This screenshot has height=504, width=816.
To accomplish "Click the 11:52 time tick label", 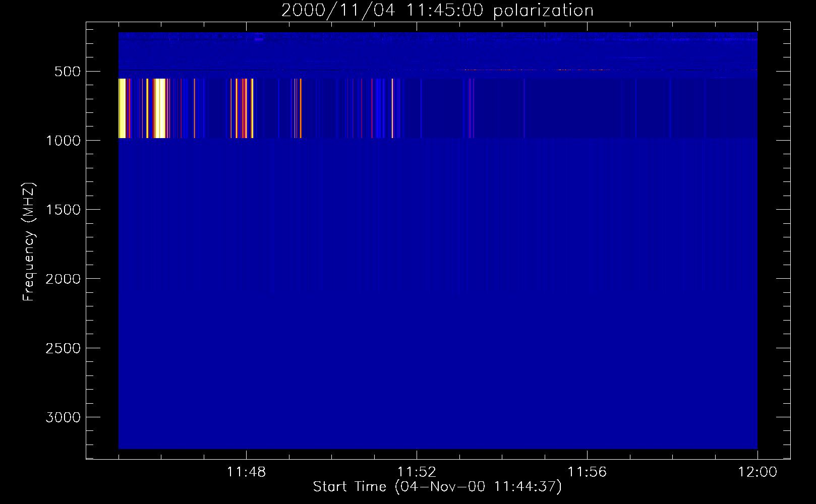I will [x=417, y=472].
